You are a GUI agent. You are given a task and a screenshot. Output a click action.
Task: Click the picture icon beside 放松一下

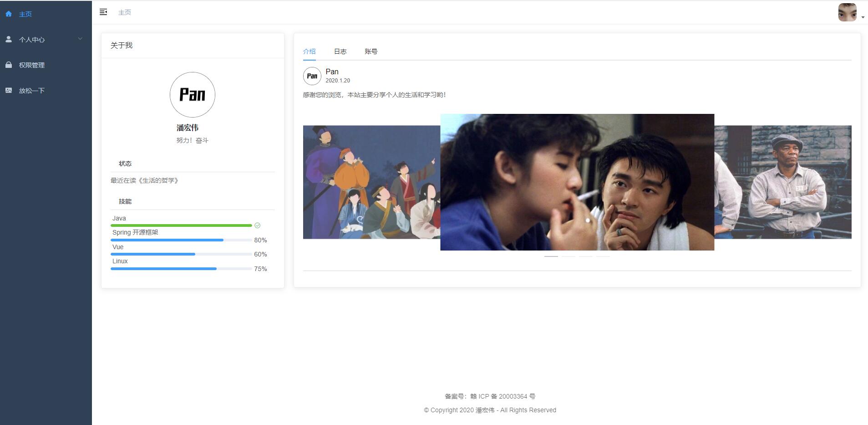pos(9,90)
